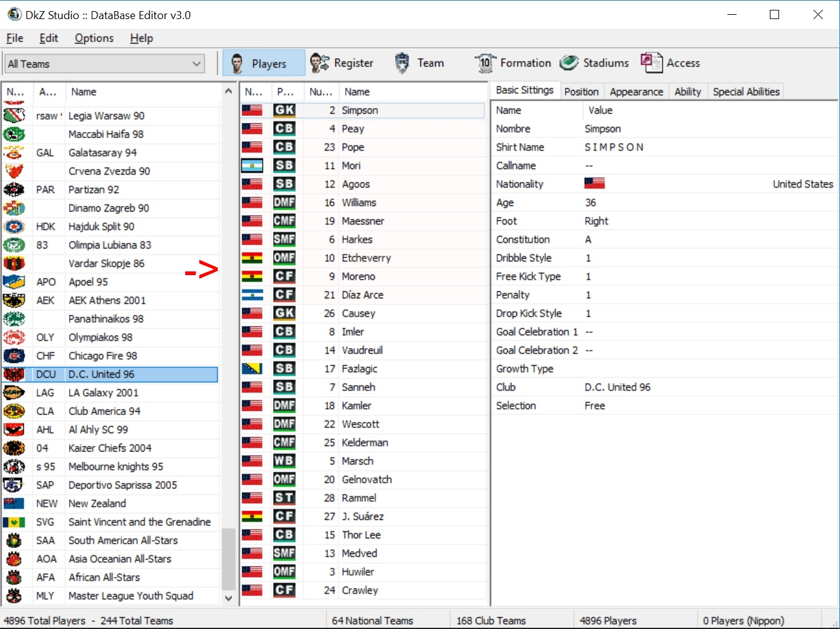
Task: Click the Galatasaray 94 crest icon
Action: [x=14, y=153]
